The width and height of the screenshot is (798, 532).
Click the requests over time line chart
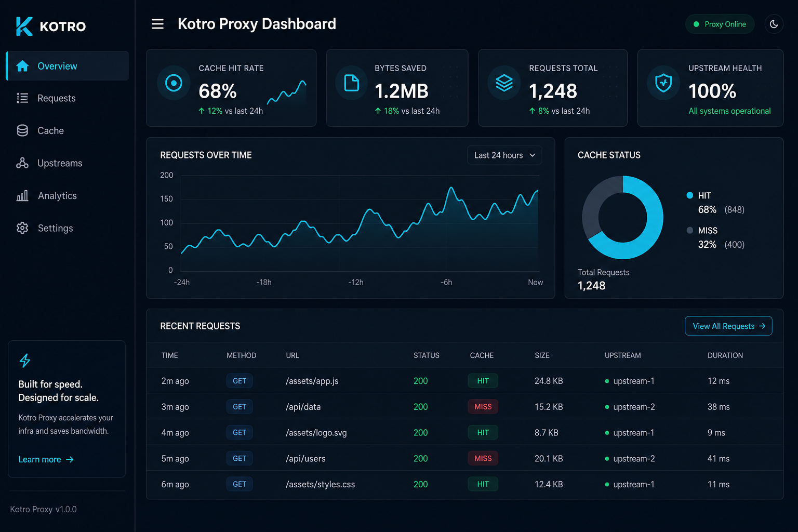pos(360,223)
